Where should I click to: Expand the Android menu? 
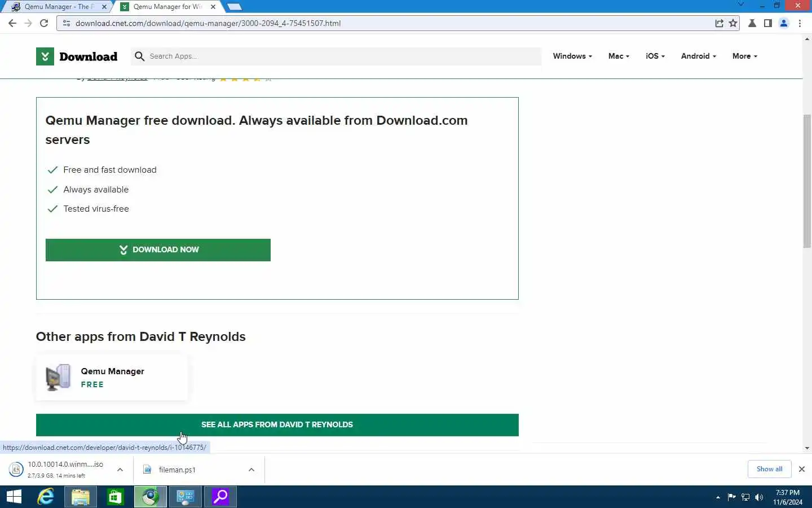pos(698,56)
